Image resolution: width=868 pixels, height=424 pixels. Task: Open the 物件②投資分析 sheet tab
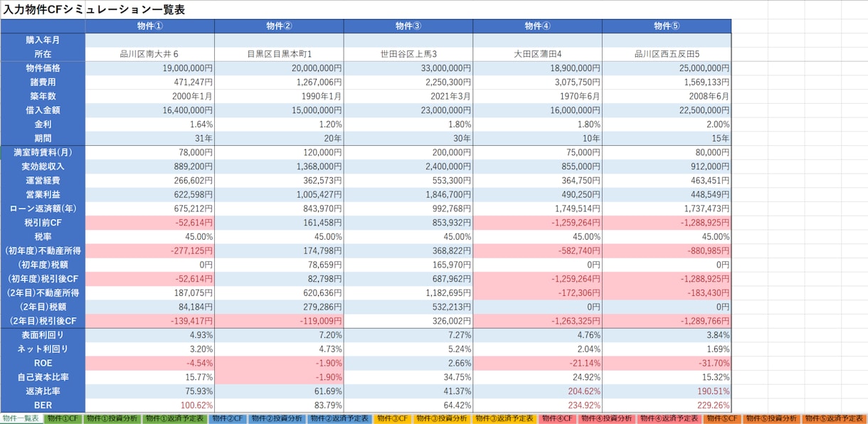[x=277, y=418]
